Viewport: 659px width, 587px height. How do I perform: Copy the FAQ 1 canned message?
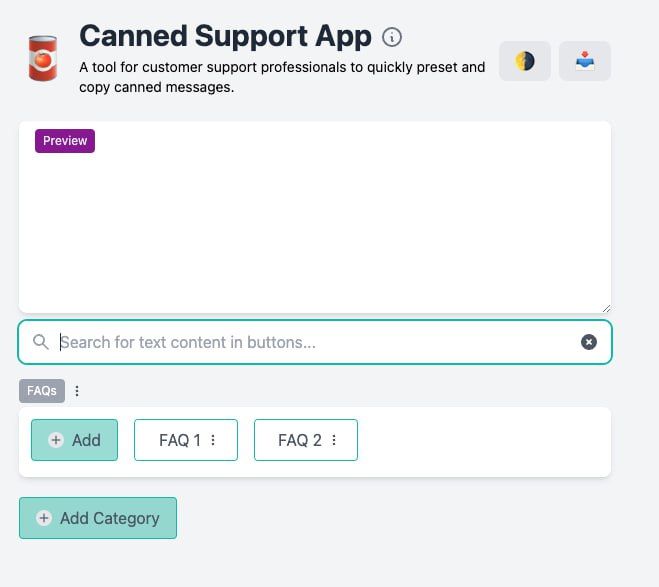179,440
